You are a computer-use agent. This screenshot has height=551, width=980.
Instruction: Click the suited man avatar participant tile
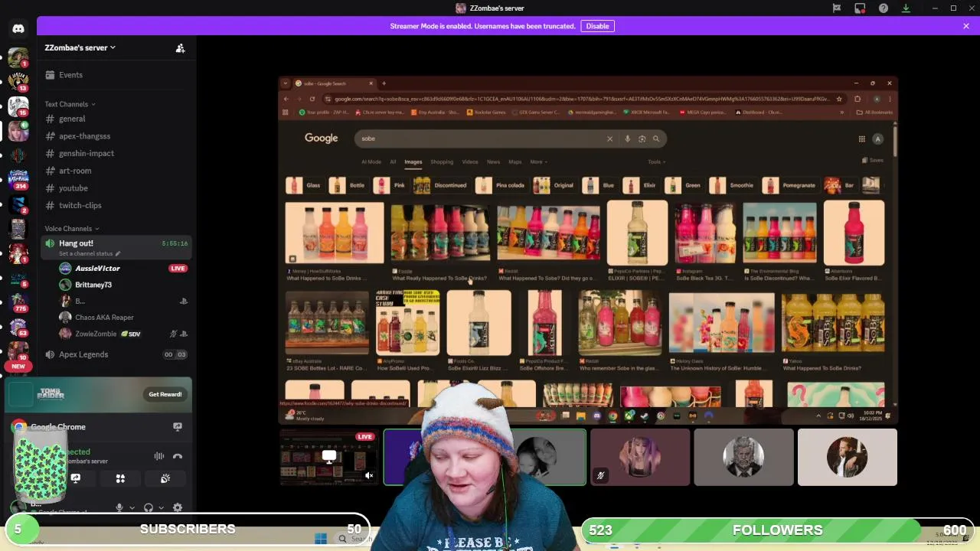[847, 457]
